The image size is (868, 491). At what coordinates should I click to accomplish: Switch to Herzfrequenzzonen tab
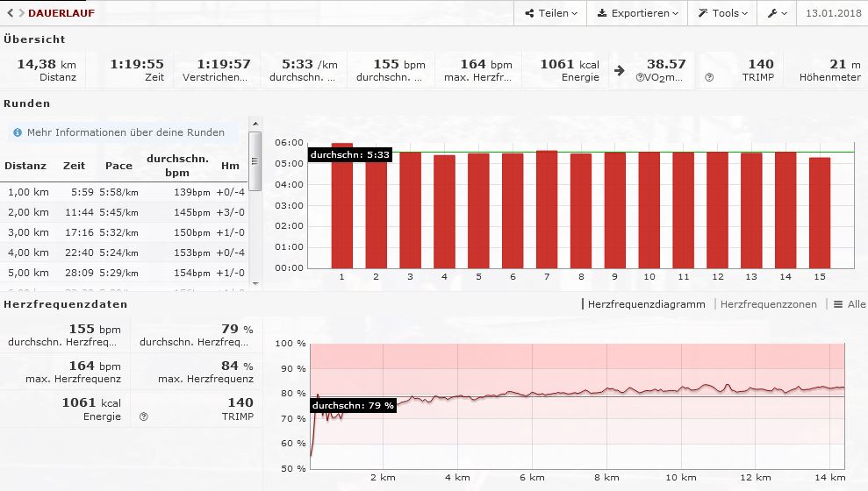coord(768,304)
